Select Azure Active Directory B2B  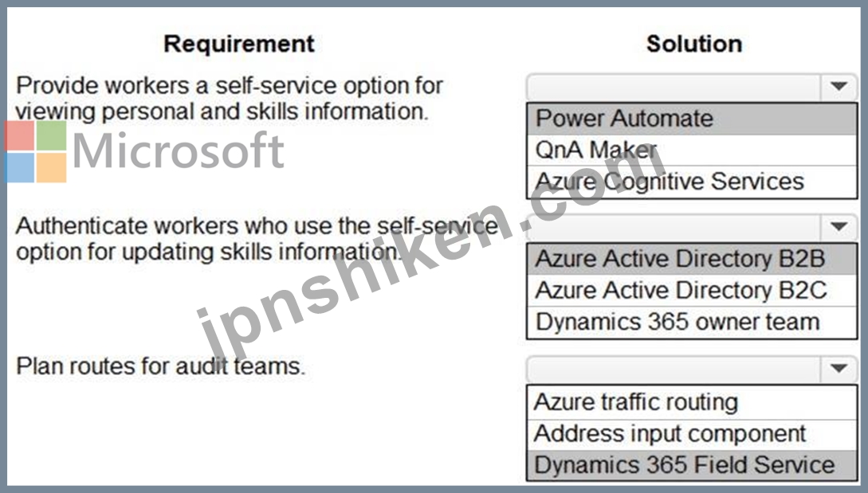point(691,259)
